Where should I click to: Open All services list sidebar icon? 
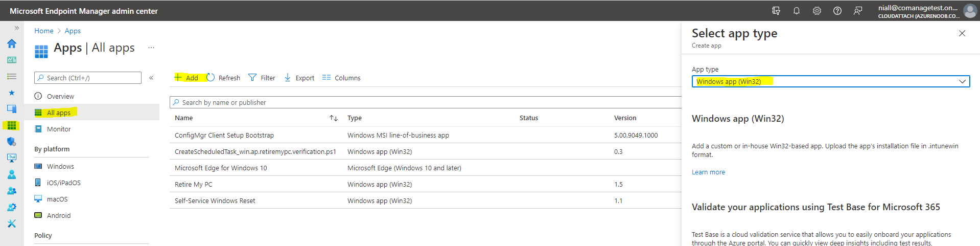[x=12, y=76]
